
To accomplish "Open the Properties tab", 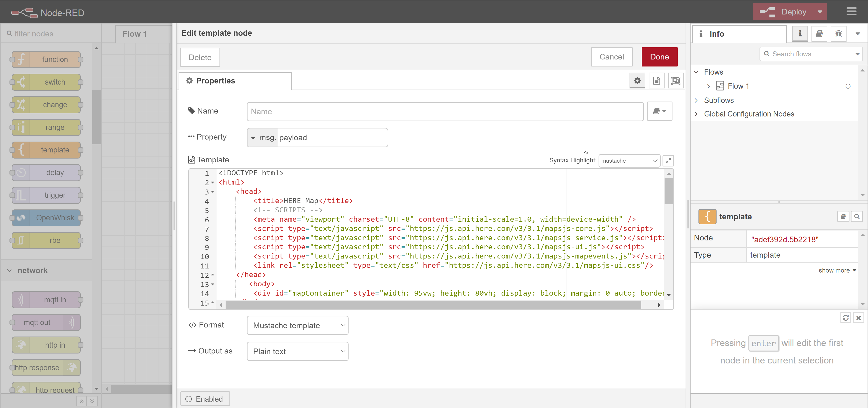I will click(235, 81).
